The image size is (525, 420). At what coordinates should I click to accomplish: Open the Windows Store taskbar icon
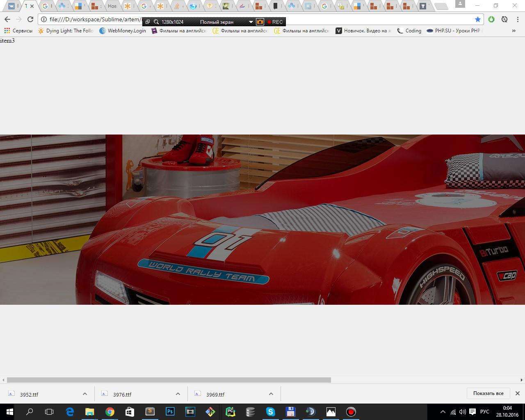coord(130,412)
